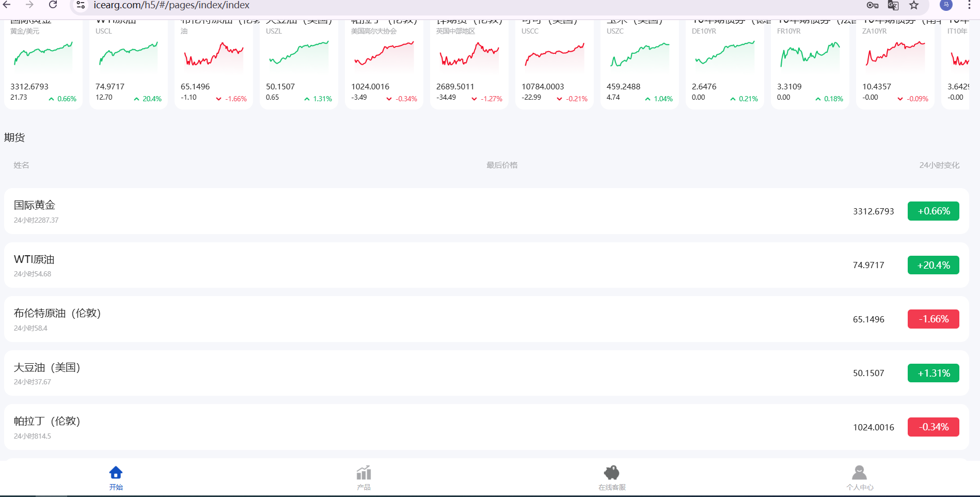The image size is (980, 497).
Task: Click the 24小时变化 column header
Action: [939, 165]
